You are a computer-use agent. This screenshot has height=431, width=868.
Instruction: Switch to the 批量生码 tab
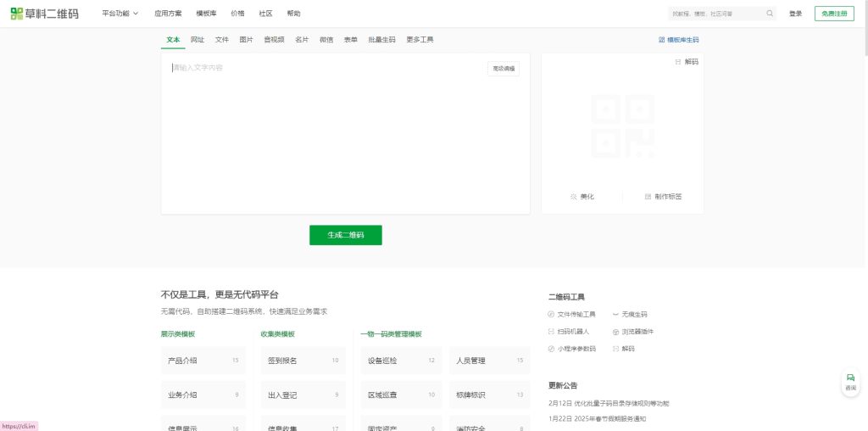coord(382,40)
